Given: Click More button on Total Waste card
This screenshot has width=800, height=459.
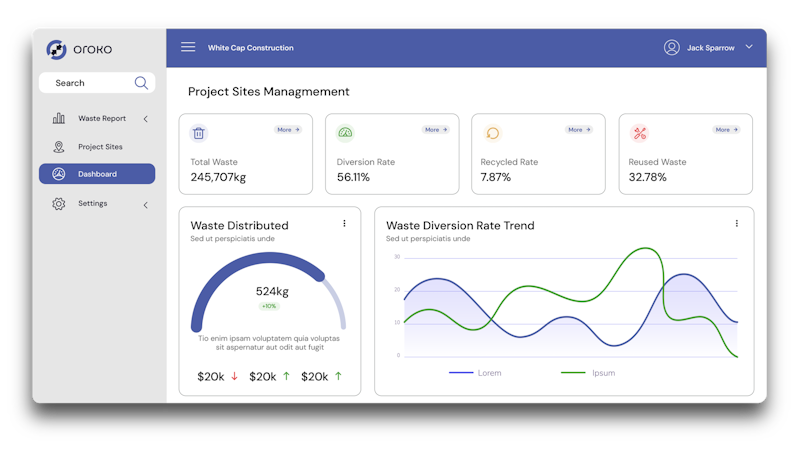Looking at the screenshot, I should 288,130.
